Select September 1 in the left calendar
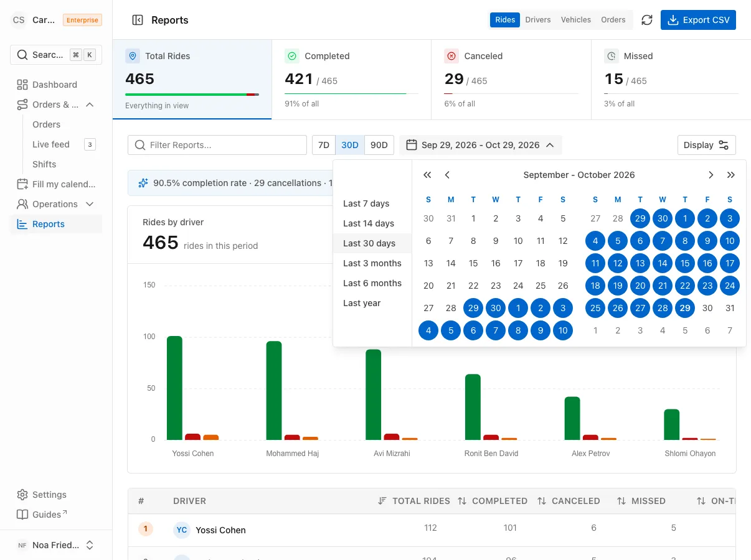751x560 pixels. [x=473, y=218]
